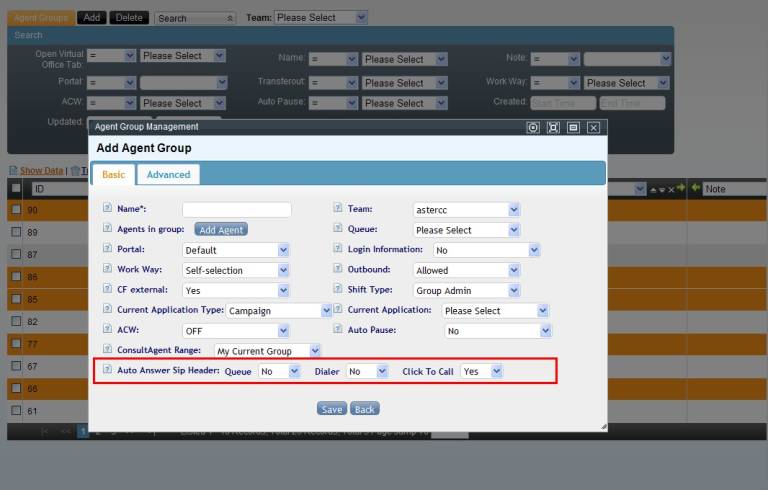Click the Add Agent button
This screenshot has width=768, height=490.
[x=221, y=229]
